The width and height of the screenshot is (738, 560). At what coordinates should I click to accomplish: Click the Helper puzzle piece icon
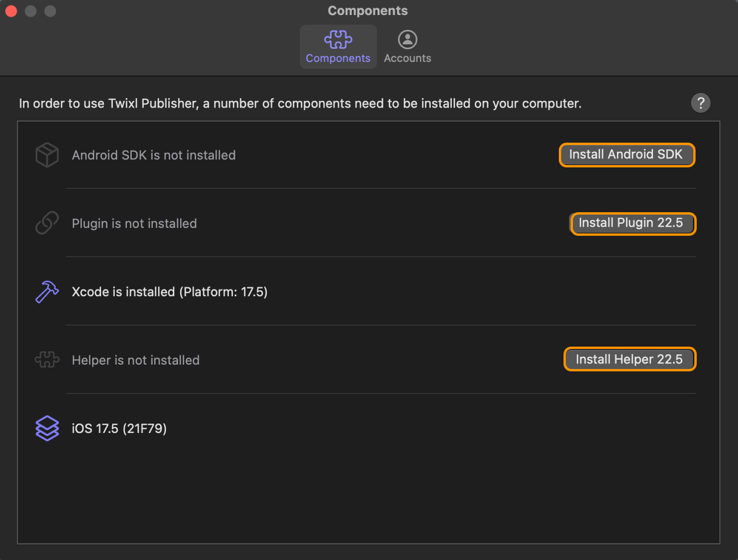pos(47,360)
